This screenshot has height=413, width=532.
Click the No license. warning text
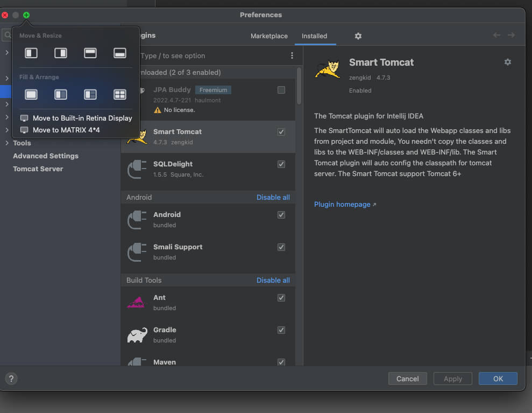(179, 110)
